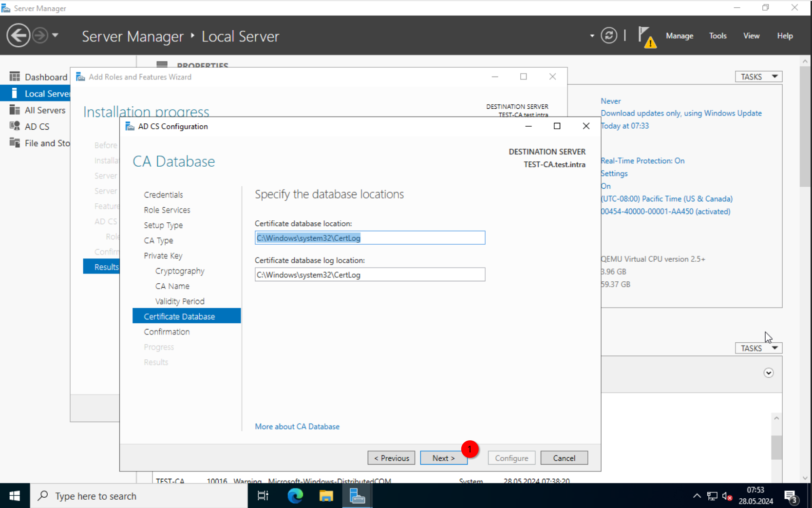Open the Events TASKS dropdown
Screen dimensions: 812x508
(x=758, y=348)
